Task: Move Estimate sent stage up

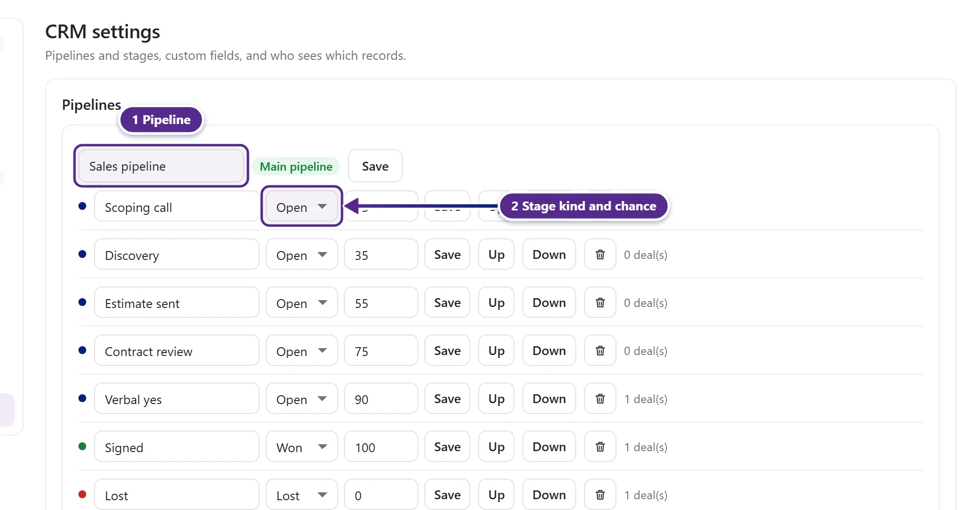Action: click(496, 303)
